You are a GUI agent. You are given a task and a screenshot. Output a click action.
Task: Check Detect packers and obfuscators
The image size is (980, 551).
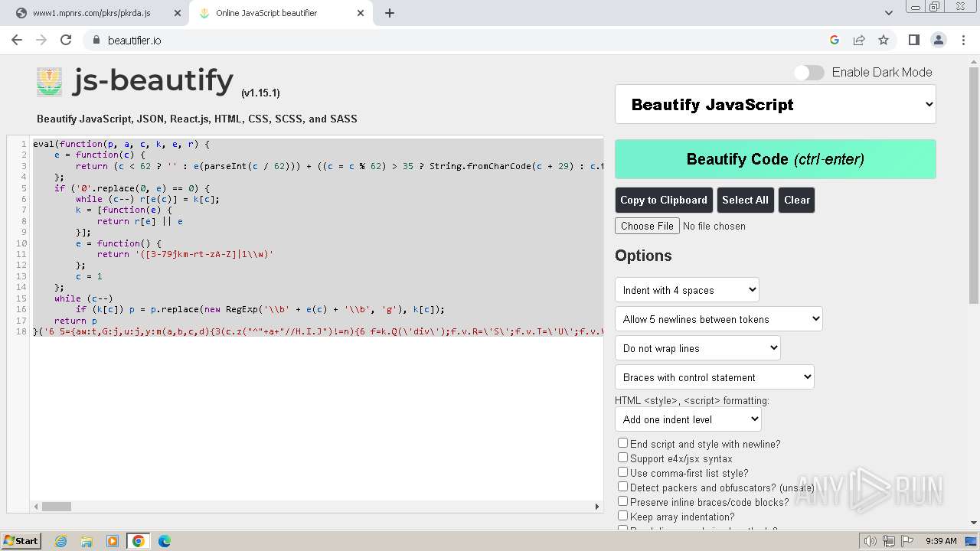[623, 487]
